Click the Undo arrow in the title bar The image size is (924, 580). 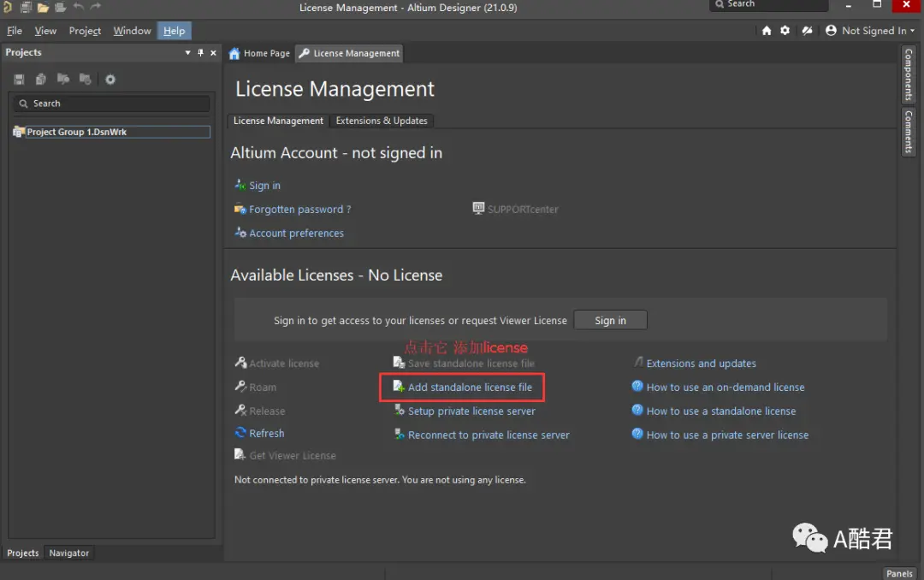click(79, 7)
